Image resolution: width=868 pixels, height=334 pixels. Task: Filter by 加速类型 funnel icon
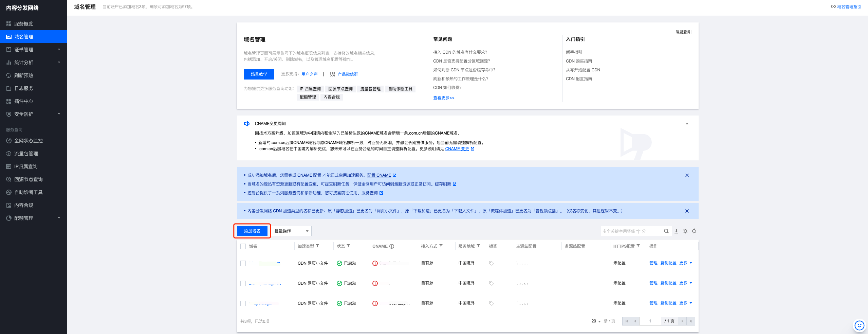coord(317,246)
